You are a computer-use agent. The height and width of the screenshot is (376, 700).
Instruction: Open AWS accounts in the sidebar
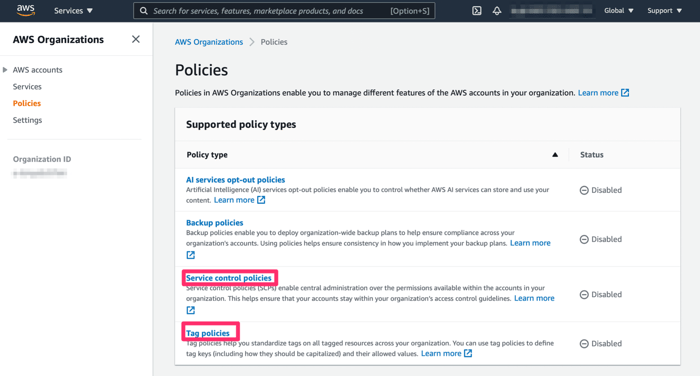(38, 70)
